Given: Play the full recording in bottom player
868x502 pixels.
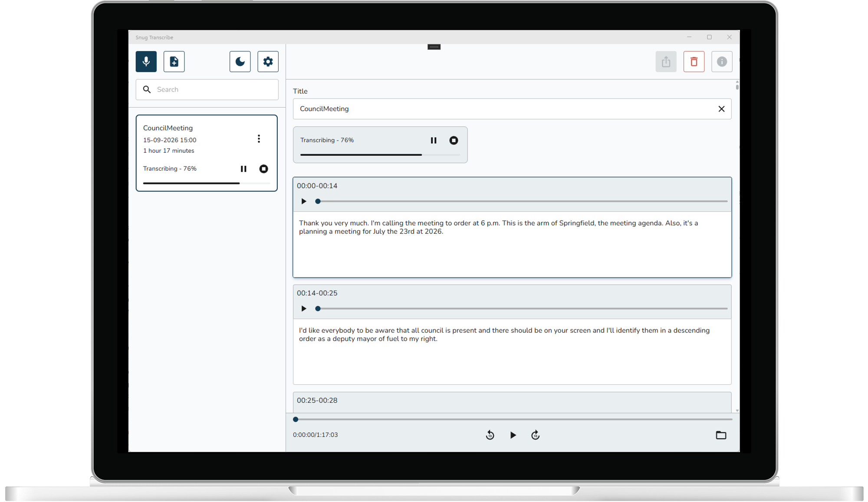Looking at the screenshot, I should 513,435.
